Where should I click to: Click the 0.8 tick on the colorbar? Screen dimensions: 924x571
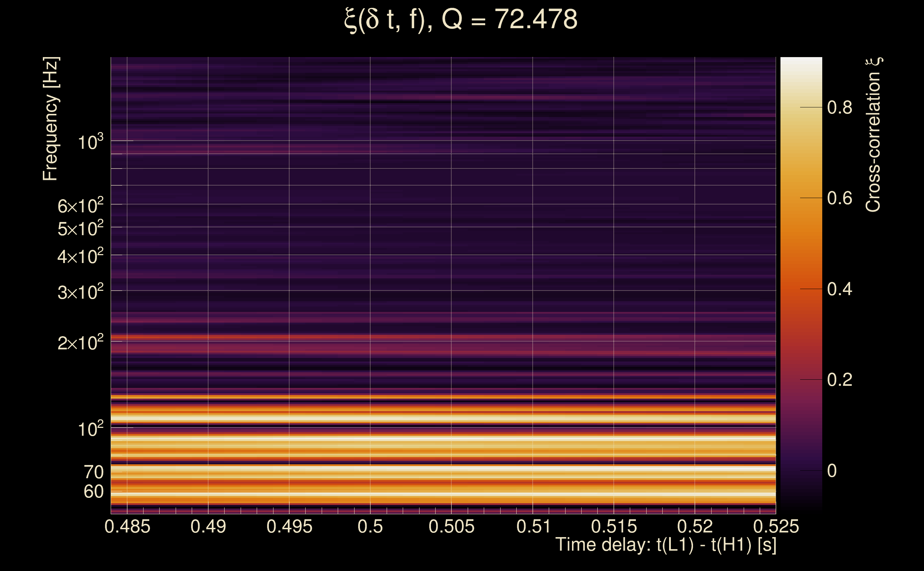click(839, 108)
